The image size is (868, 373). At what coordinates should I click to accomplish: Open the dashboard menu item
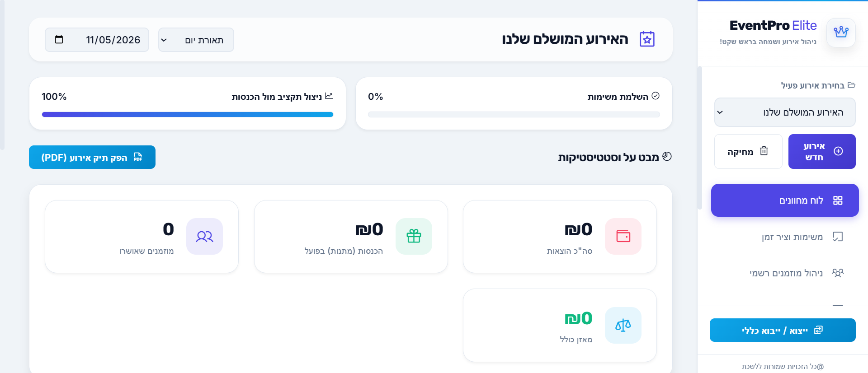[785, 200]
